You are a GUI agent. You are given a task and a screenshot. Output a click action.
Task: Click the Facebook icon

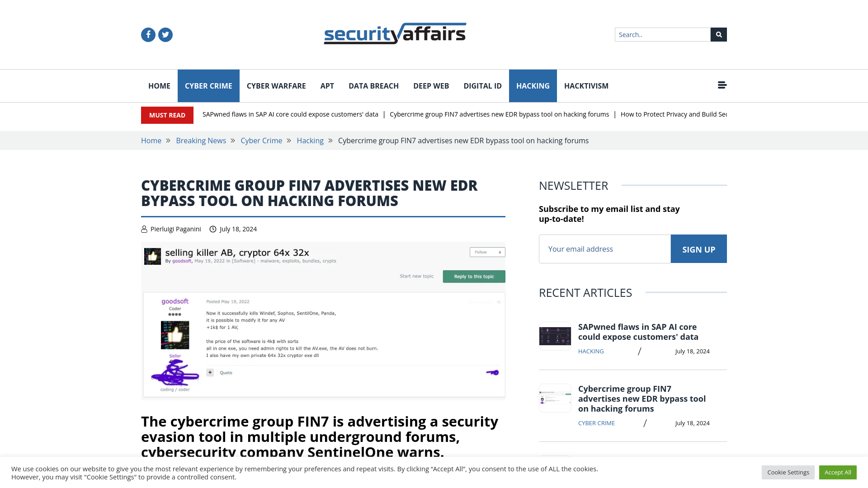point(148,34)
